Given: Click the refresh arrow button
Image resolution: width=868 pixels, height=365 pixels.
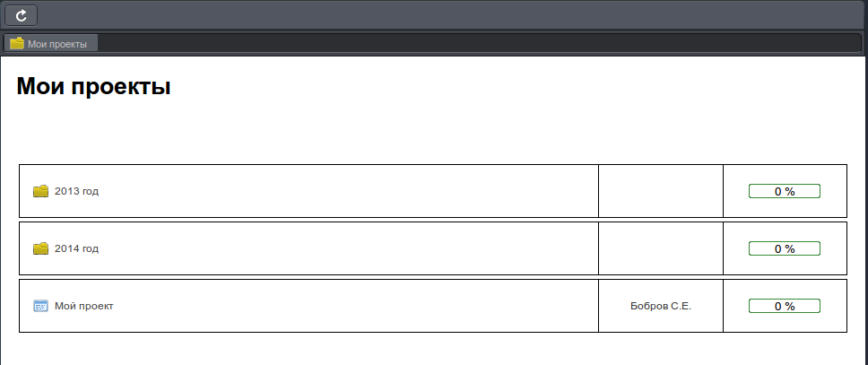Looking at the screenshot, I should (x=21, y=15).
